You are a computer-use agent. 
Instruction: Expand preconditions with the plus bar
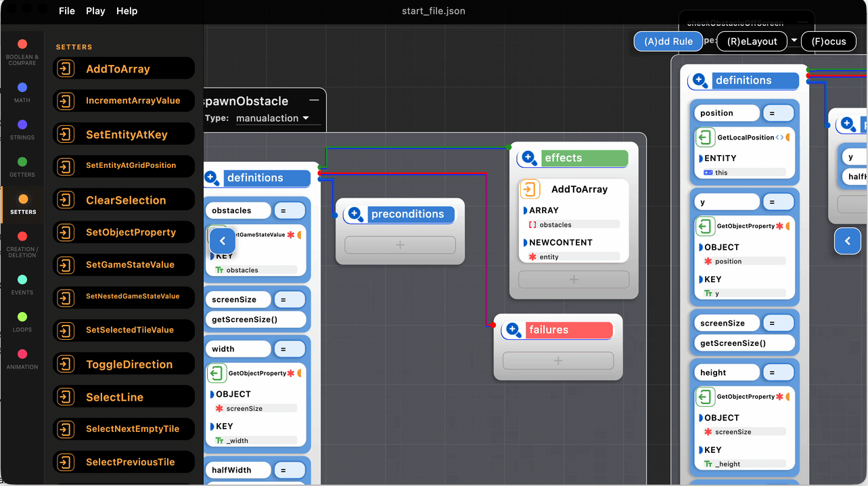tap(400, 245)
